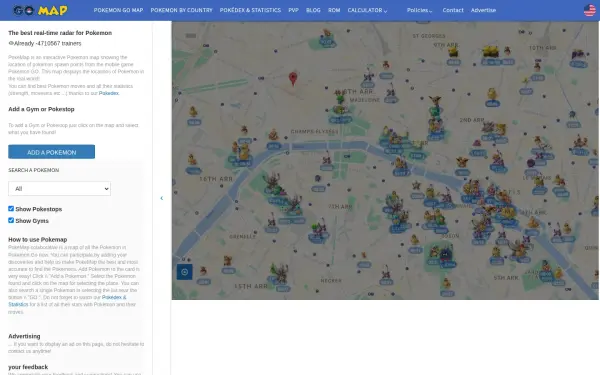Open the US flag language selector

click(x=590, y=10)
